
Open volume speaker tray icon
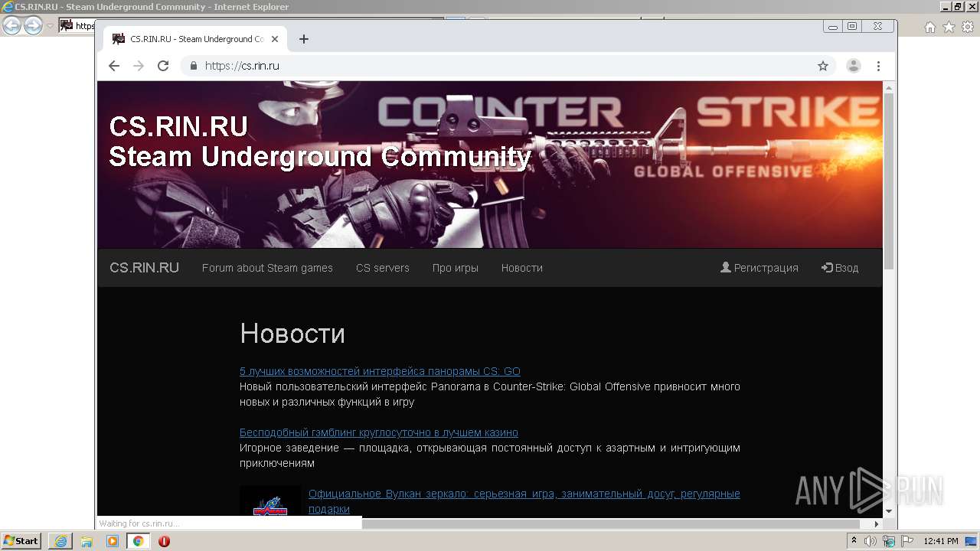(871, 541)
